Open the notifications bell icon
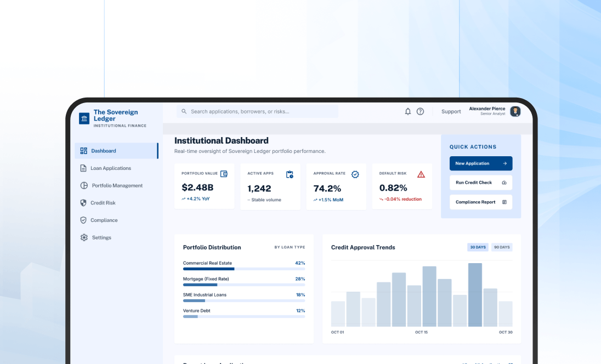Image resolution: width=601 pixels, height=364 pixels. (x=407, y=111)
